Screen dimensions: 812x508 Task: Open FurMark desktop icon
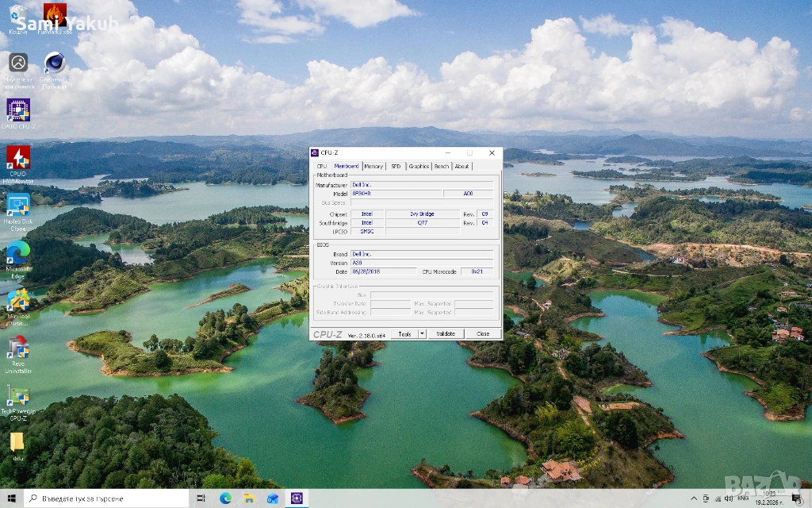tap(54, 14)
